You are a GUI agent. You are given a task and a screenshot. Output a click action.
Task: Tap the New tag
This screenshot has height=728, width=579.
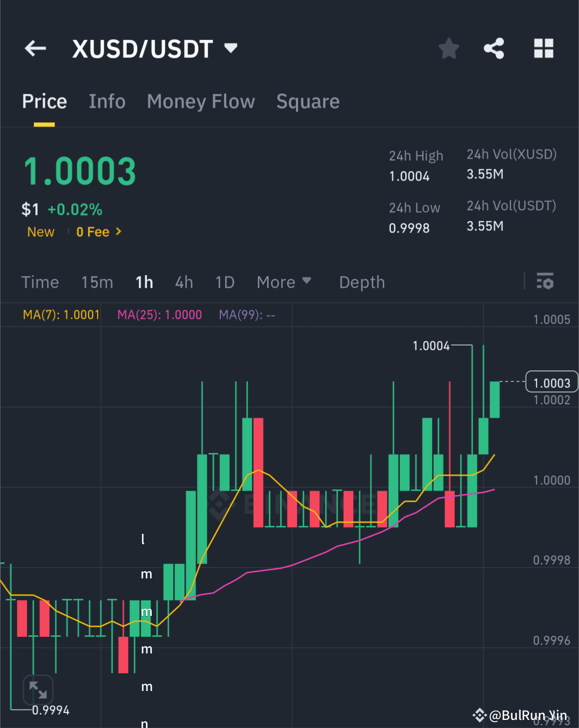point(41,232)
